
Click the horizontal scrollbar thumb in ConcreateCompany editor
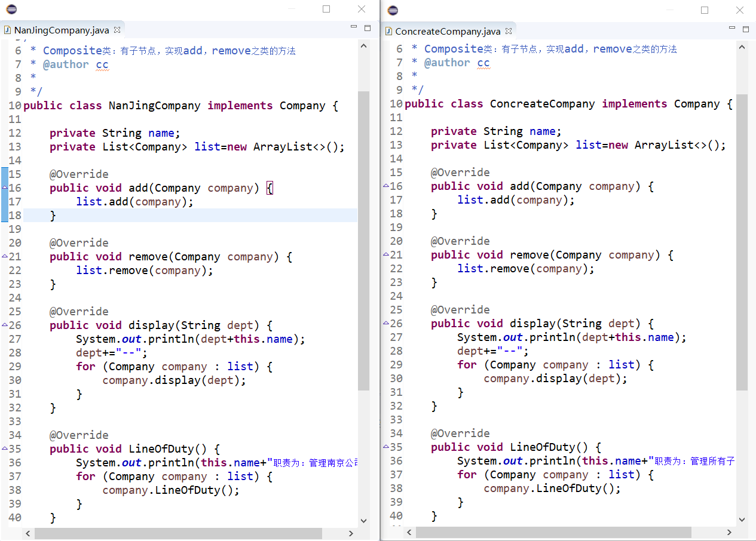pyautogui.click(x=553, y=531)
